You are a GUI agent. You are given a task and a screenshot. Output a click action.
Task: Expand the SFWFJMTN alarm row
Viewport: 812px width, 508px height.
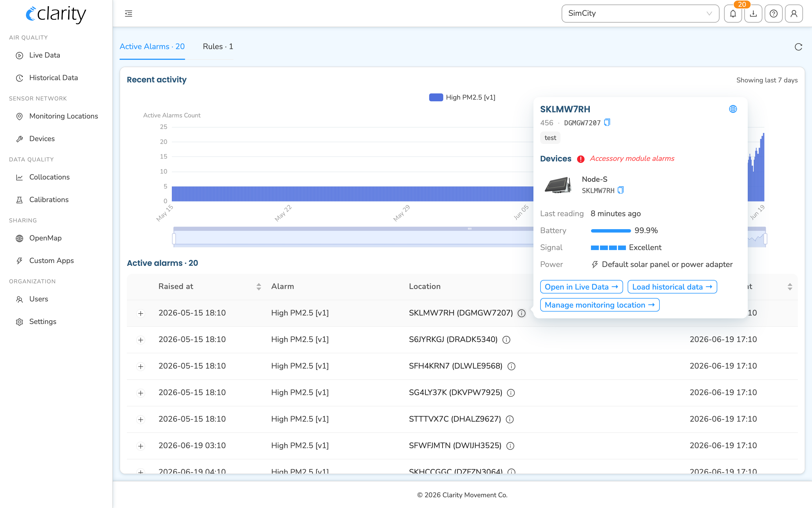point(141,446)
